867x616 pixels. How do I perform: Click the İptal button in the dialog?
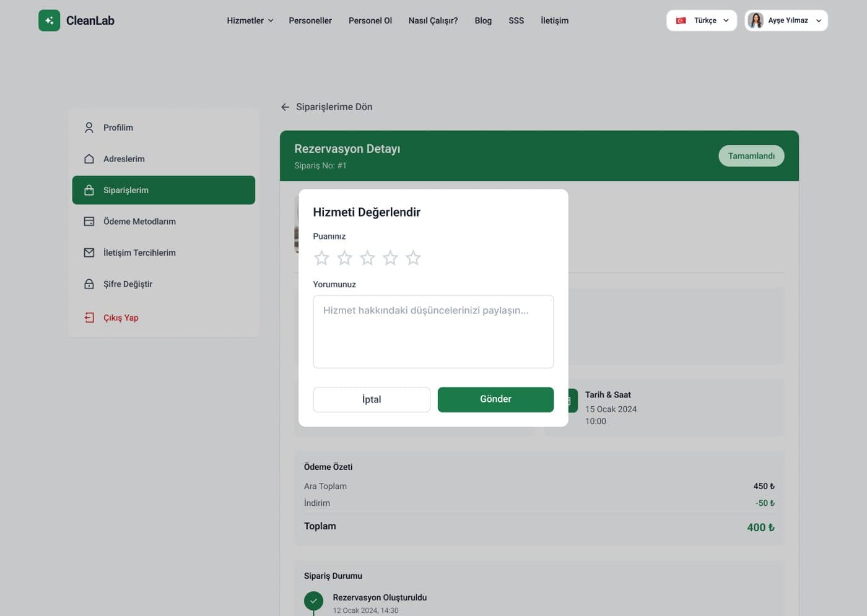(x=372, y=399)
